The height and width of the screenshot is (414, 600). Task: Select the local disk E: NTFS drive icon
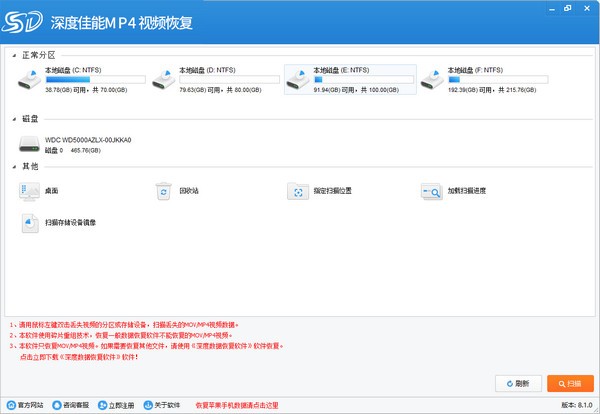(298, 80)
